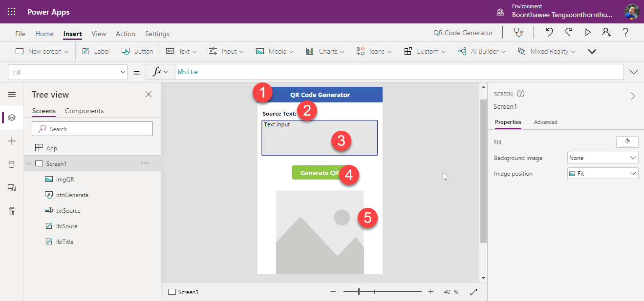Preview the app with Play icon
The image size is (644, 301).
point(588,33)
